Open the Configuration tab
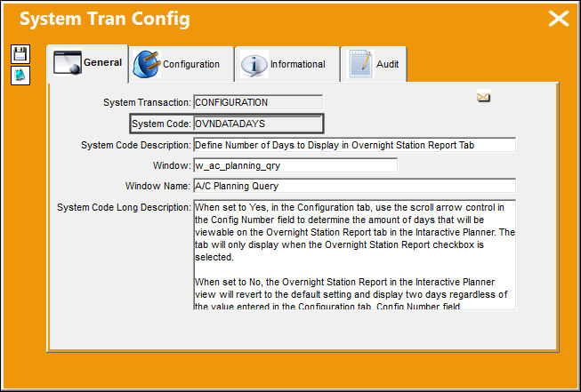Viewport: 581px width, 392px height. (x=182, y=64)
